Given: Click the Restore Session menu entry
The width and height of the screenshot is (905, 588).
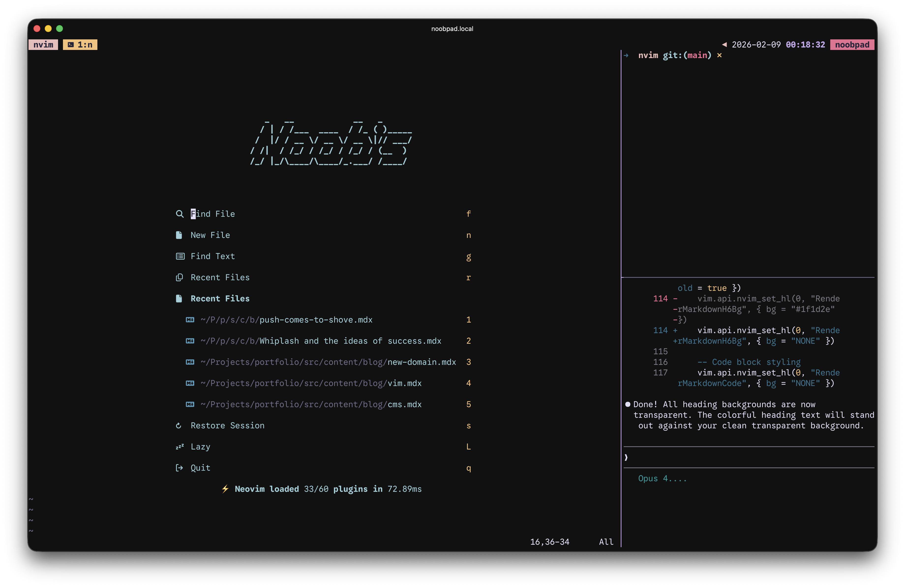Looking at the screenshot, I should click(227, 426).
